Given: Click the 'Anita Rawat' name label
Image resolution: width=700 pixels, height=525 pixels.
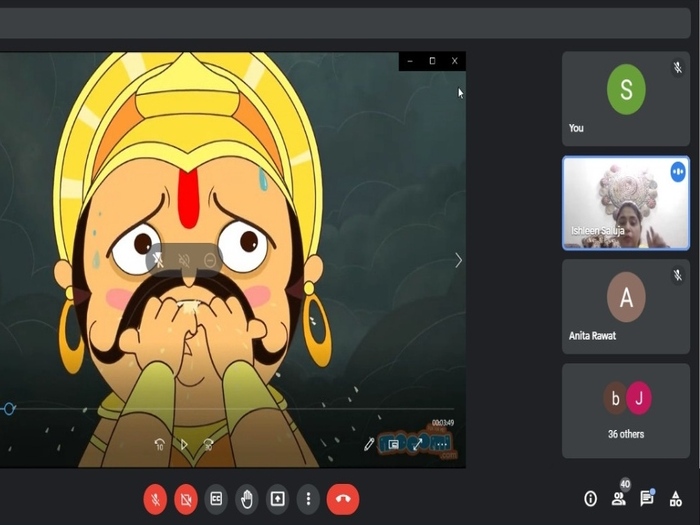Looking at the screenshot, I should (592, 336).
